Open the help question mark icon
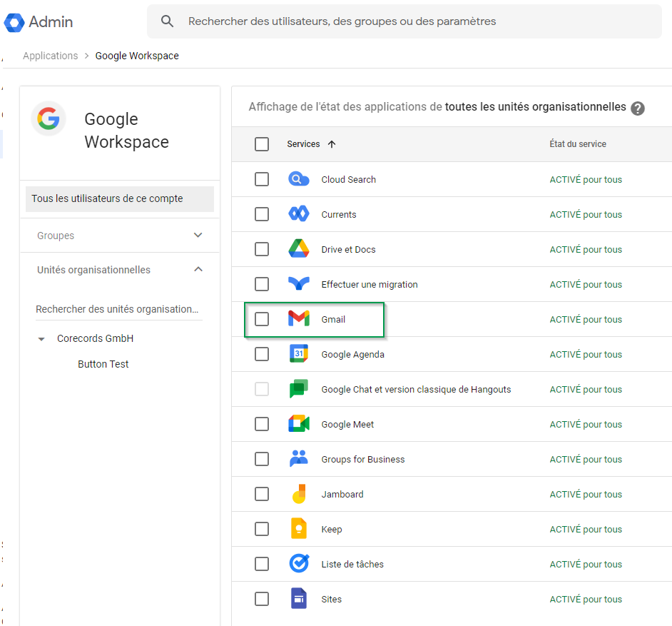Image resolution: width=672 pixels, height=626 pixels. coord(638,108)
